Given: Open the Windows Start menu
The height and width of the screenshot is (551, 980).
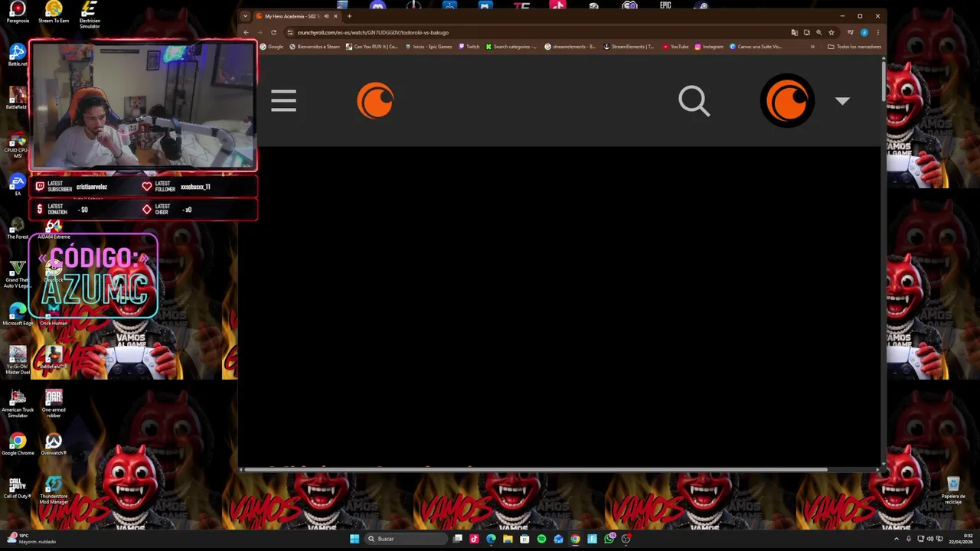Looking at the screenshot, I should (x=354, y=539).
